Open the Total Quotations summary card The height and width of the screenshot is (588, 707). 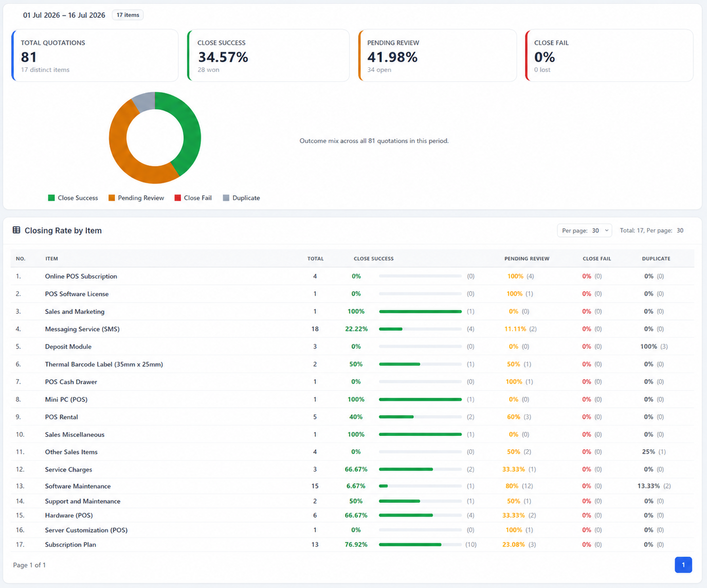coord(95,56)
